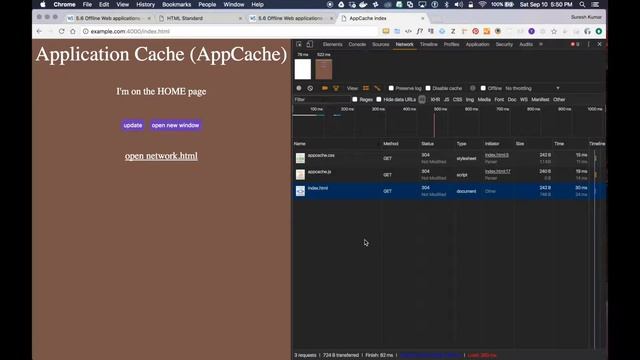Open the No throttling dropdown
Screen dimensions: 640x360
click(532, 88)
